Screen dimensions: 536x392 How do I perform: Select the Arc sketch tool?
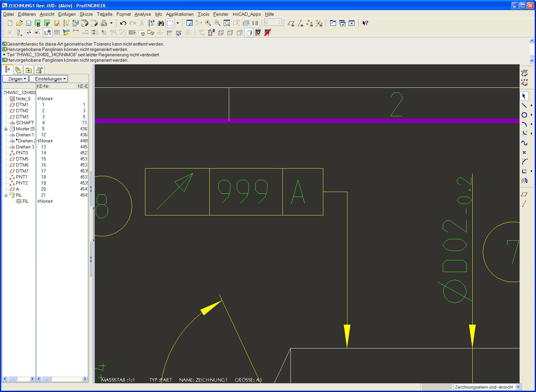(x=524, y=124)
